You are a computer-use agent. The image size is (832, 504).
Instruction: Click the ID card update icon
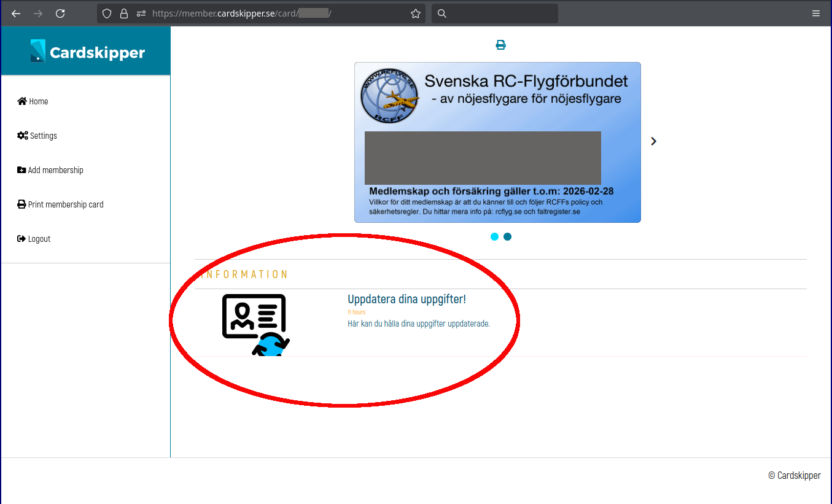255,325
